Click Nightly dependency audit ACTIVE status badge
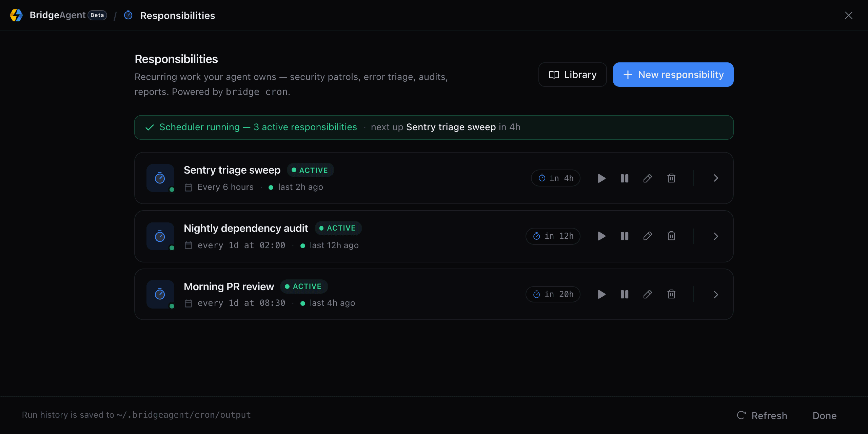Viewport: 868px width, 434px height. tap(338, 228)
